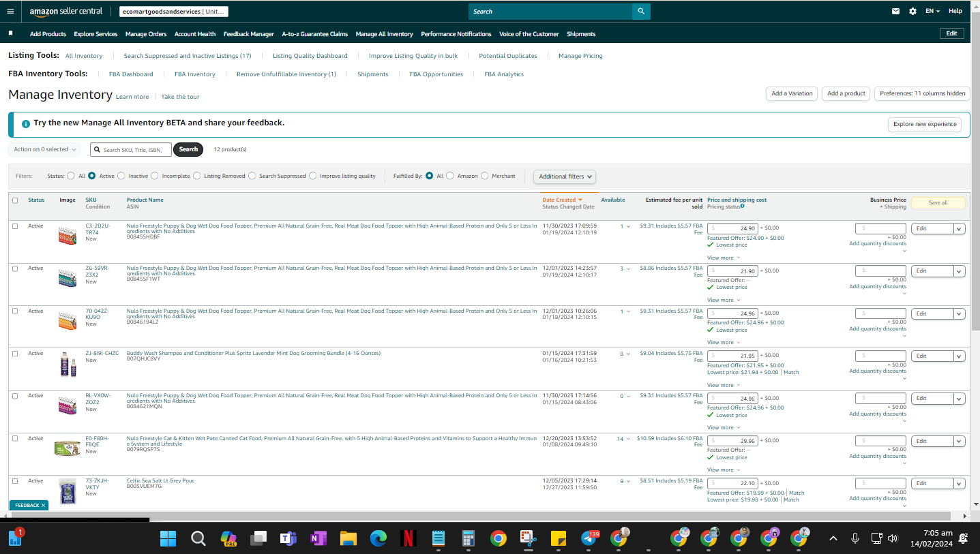This screenshot has height=554, width=980.
Task: Open the ecomartgoodsandservices account selector
Action: (174, 12)
